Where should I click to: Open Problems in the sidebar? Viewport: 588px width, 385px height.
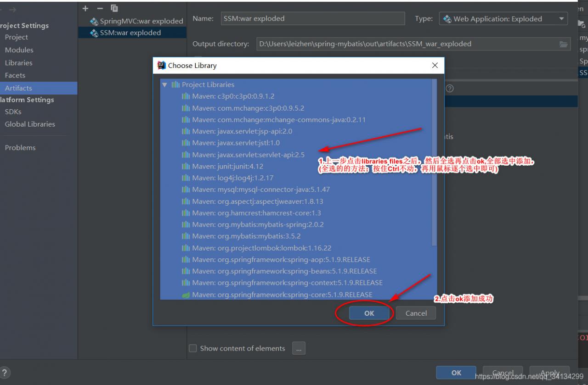coord(20,147)
